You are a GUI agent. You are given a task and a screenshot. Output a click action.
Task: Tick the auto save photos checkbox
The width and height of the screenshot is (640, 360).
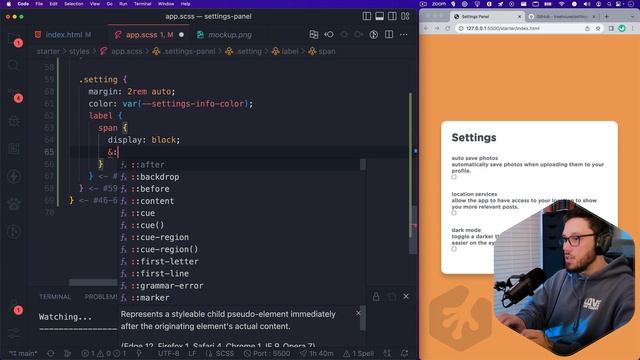pos(454,177)
